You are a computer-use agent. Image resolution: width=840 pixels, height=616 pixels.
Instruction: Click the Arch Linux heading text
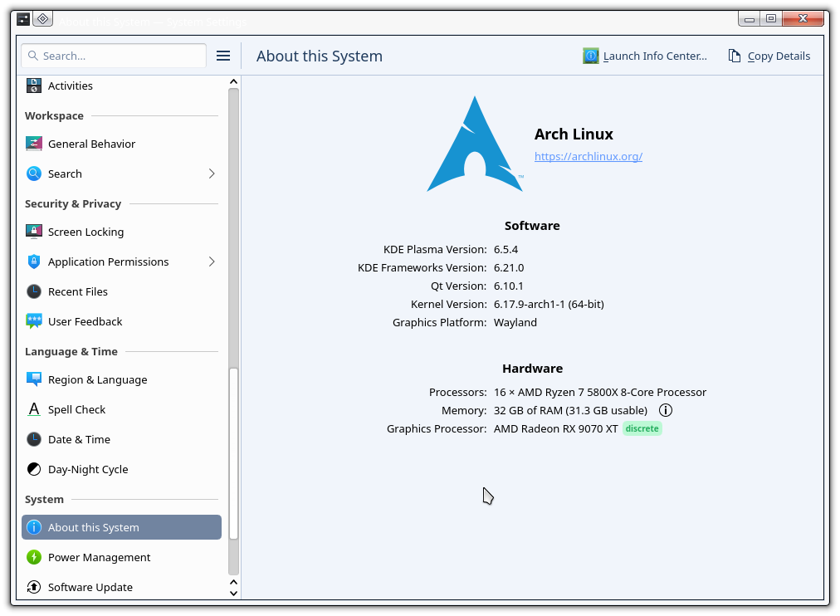pos(574,134)
